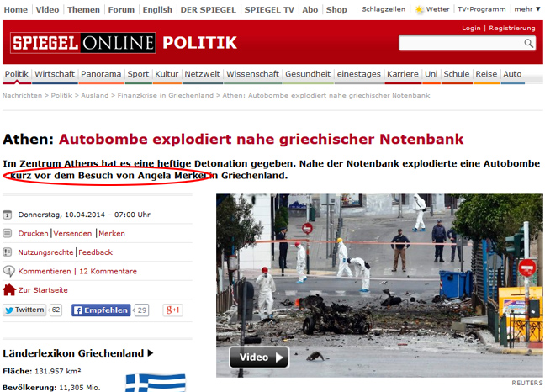Click inside the search input field
The image size is (545, 392).
tap(461, 44)
